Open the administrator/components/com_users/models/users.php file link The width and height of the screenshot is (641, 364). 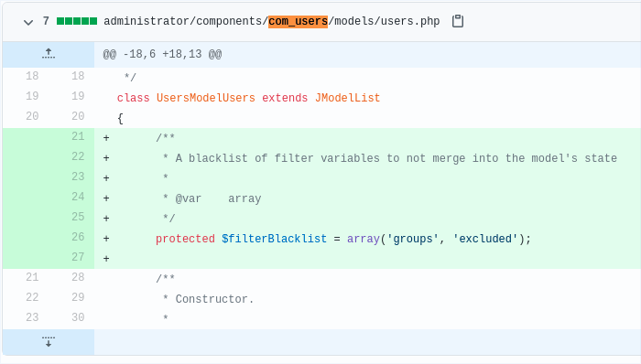271,21
